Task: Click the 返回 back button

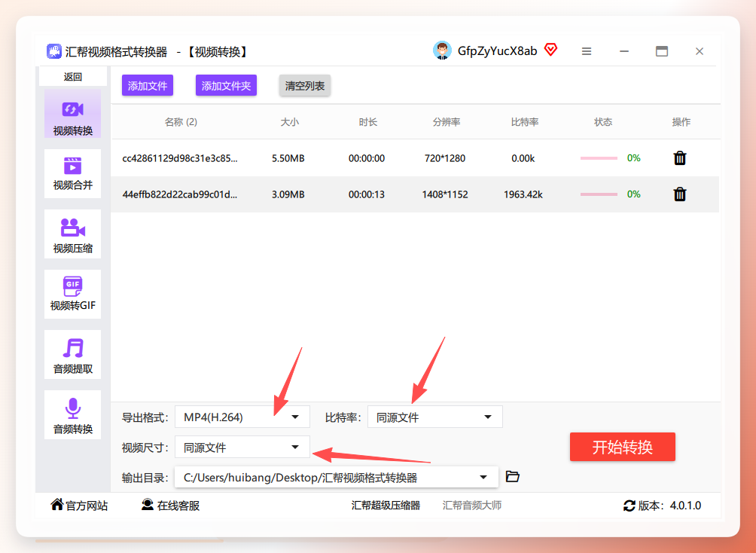Action: click(x=73, y=77)
